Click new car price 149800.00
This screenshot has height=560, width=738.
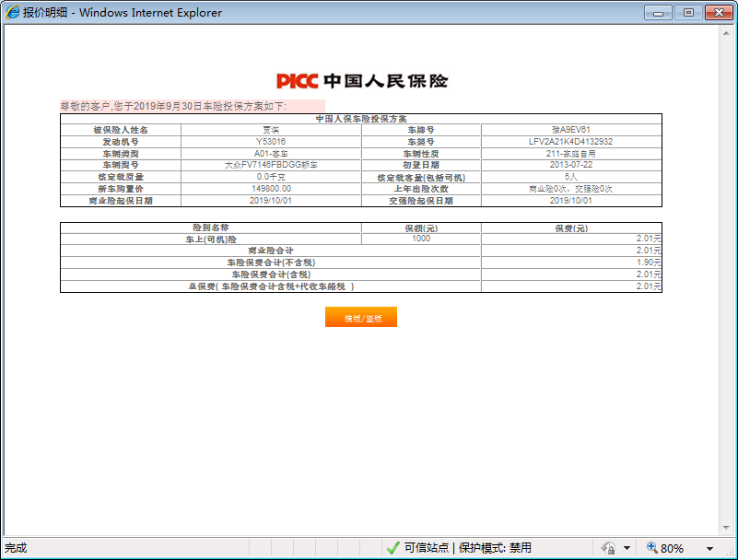click(x=271, y=189)
